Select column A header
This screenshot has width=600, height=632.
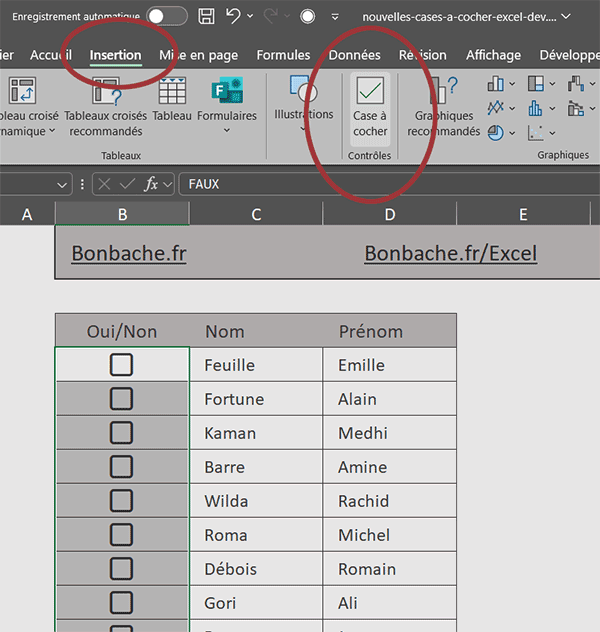[27, 214]
